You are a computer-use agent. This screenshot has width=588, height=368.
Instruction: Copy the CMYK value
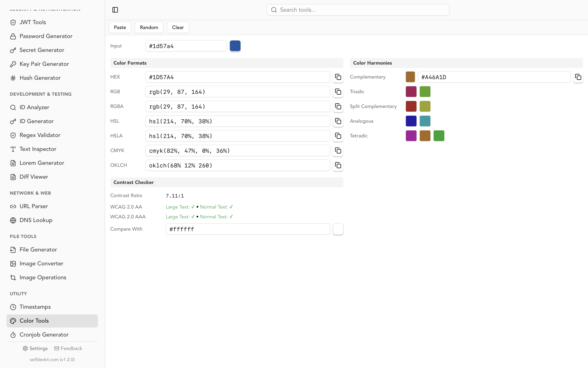(x=338, y=151)
